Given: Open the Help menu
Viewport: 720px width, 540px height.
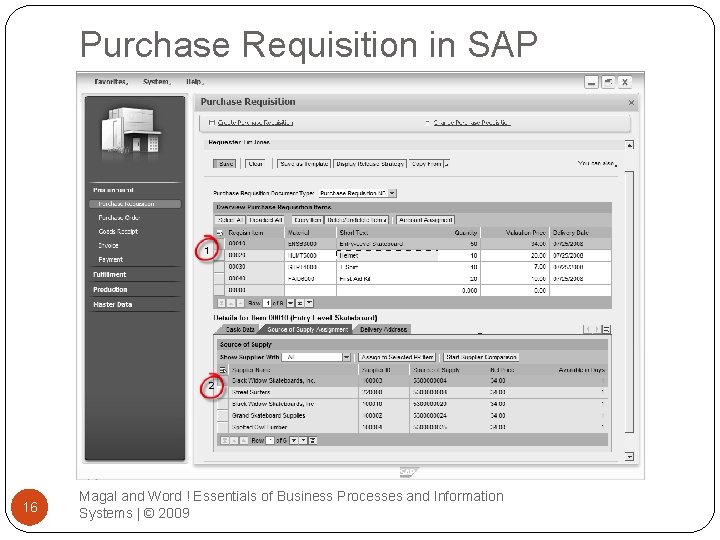Looking at the screenshot, I should point(195,81).
